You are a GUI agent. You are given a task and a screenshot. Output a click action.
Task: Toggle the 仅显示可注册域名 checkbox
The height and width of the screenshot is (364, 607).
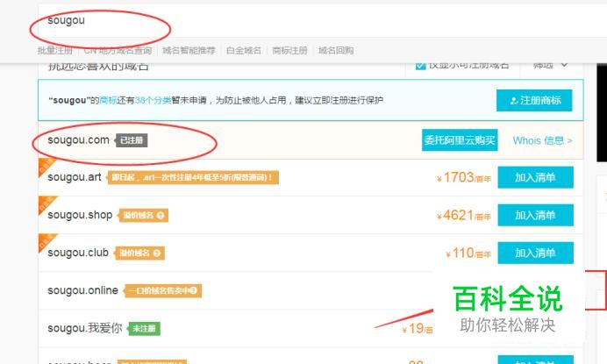coord(420,65)
